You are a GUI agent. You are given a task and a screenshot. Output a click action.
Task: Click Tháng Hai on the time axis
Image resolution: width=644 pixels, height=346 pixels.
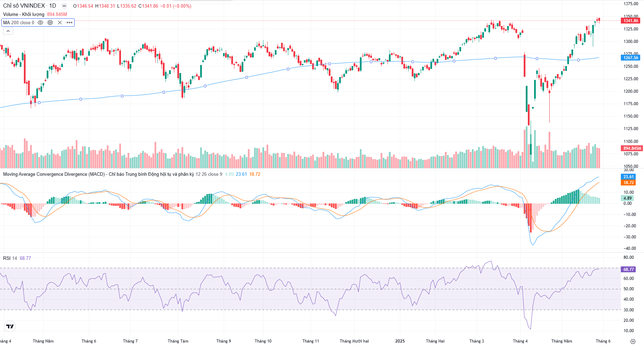tap(435, 341)
